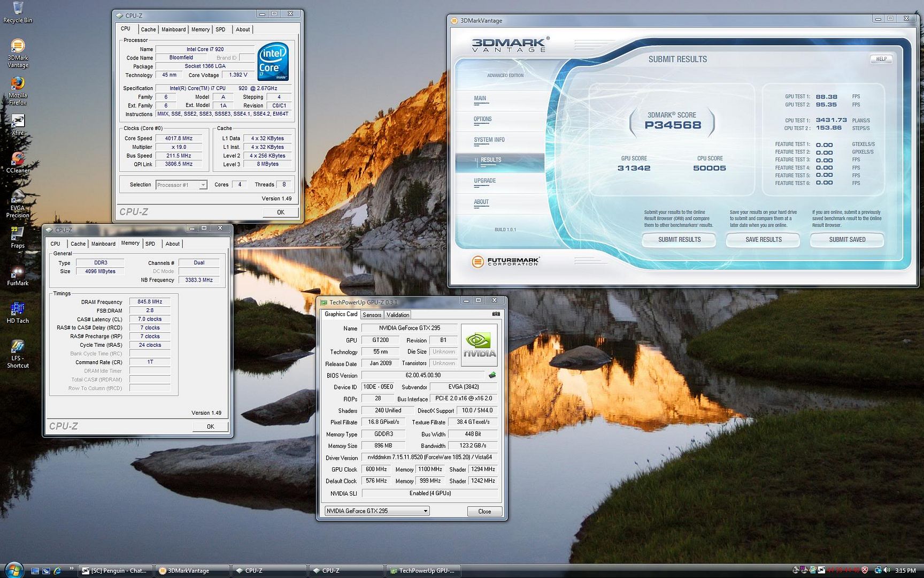Open the GPU selection dropdown in GPU-Z
This screenshot has height=578, width=924.
coord(377,511)
